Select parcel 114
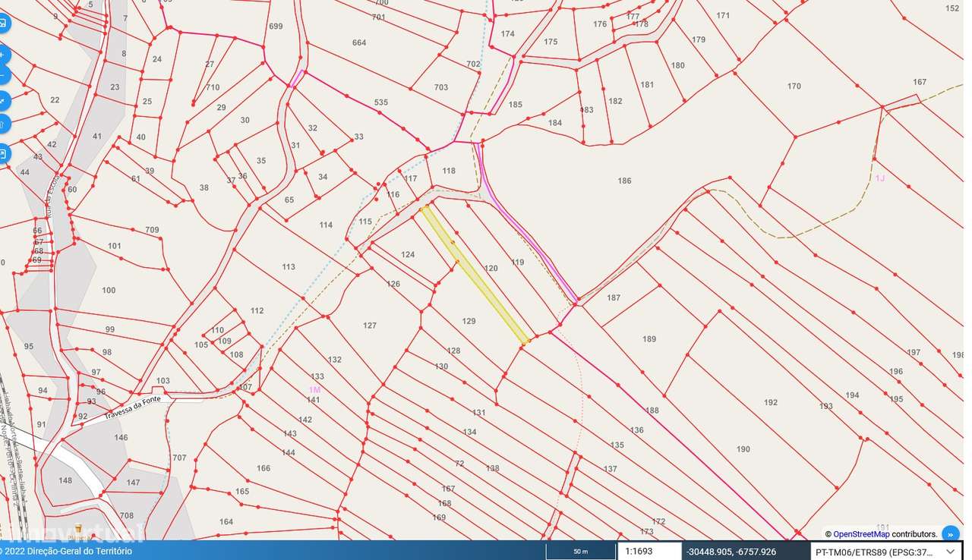 point(326,225)
